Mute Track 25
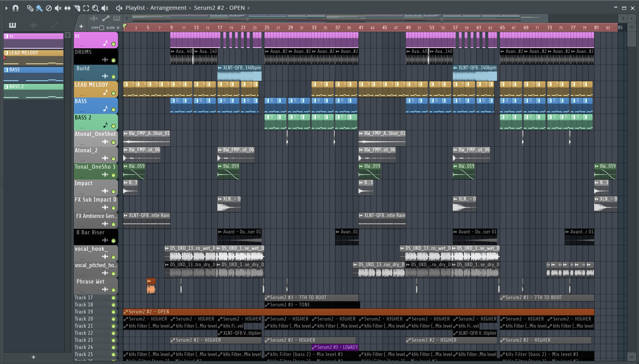 [x=113, y=354]
